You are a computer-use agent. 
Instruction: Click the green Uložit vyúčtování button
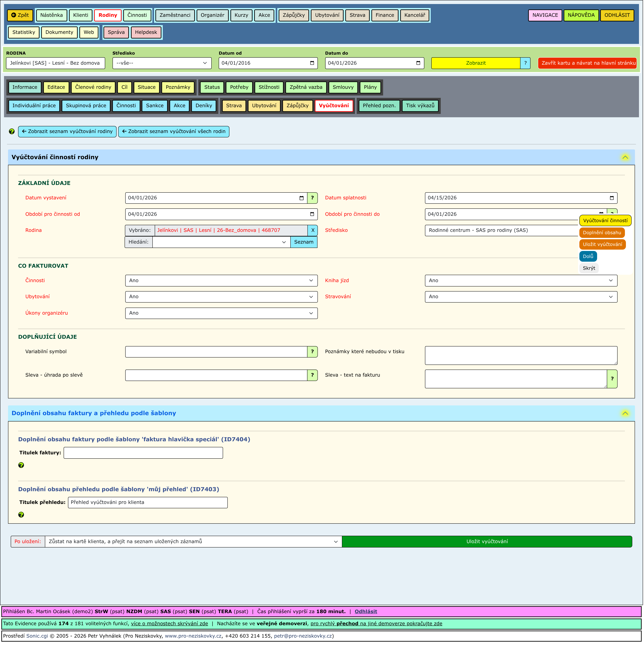pyautogui.click(x=487, y=542)
